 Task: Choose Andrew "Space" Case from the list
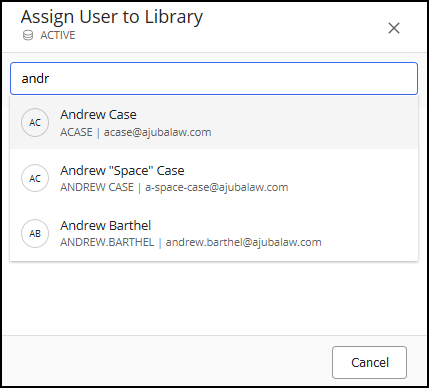coord(214,178)
